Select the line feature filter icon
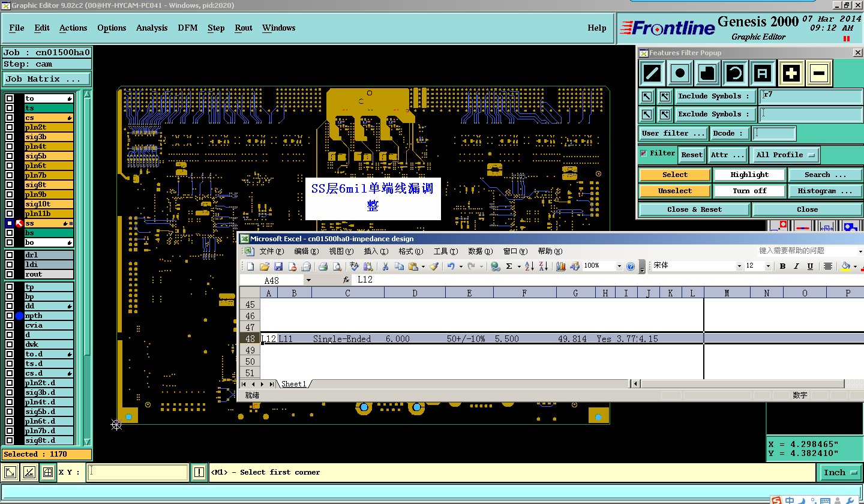The image size is (864, 504). coord(652,74)
